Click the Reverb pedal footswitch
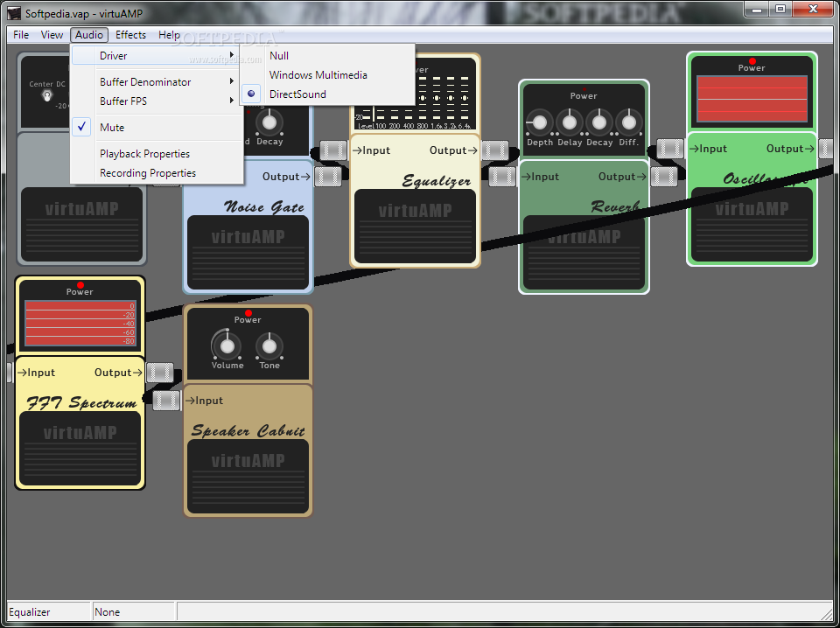 click(x=584, y=252)
